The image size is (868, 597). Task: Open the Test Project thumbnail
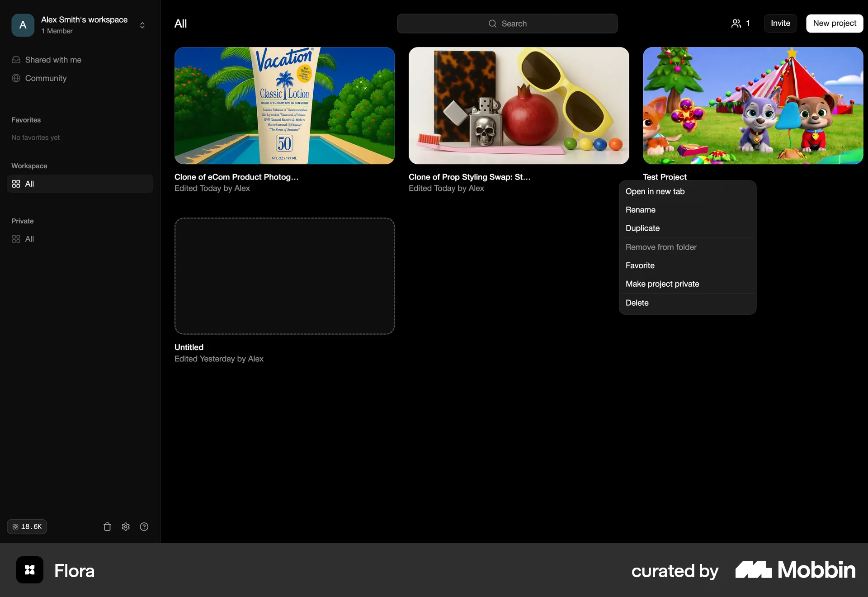coord(752,106)
